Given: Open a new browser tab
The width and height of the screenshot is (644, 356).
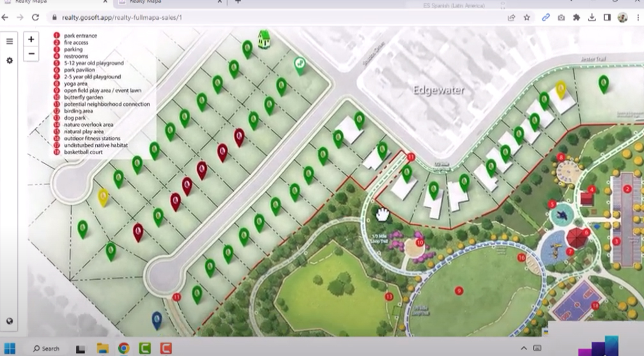Looking at the screenshot, I should click(238, 2).
